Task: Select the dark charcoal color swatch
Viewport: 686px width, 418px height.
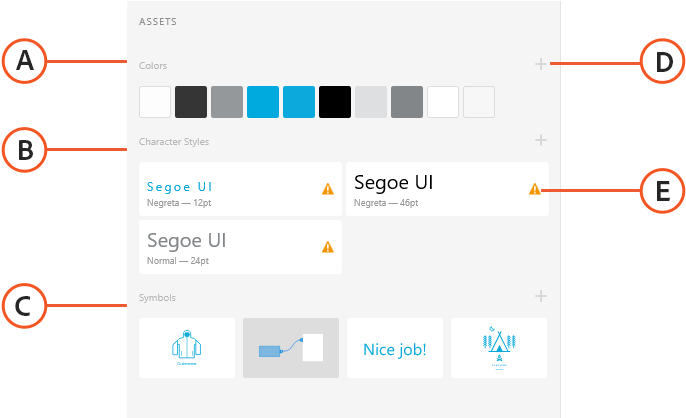Action: coord(191,102)
